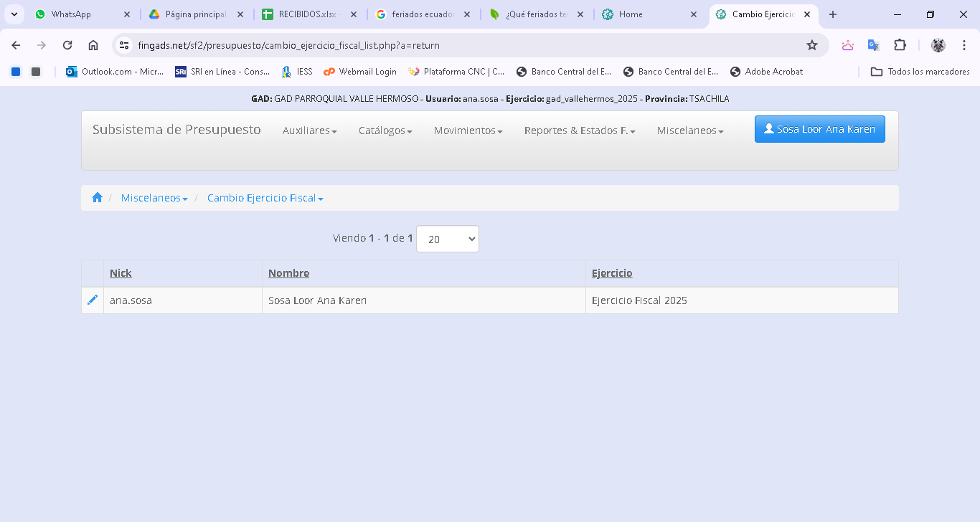Click the pencil edit icon for ana.sosa
This screenshot has width=980, height=522.
tap(93, 300)
